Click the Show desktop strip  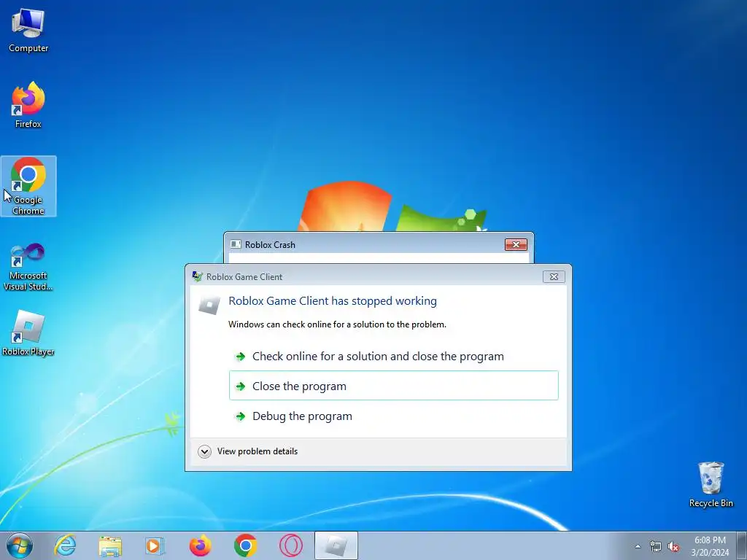742,545
